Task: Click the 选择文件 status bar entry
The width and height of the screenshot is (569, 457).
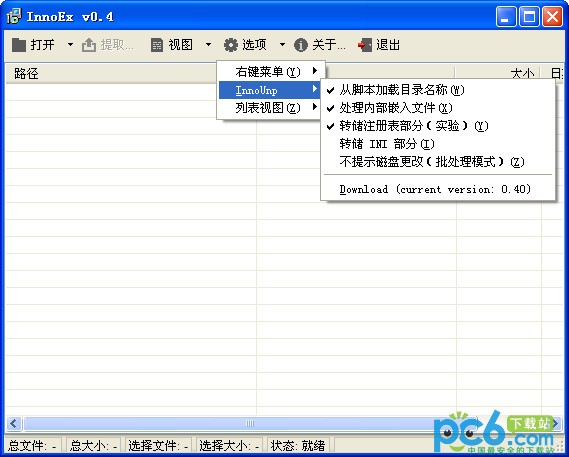Action: click(158, 445)
